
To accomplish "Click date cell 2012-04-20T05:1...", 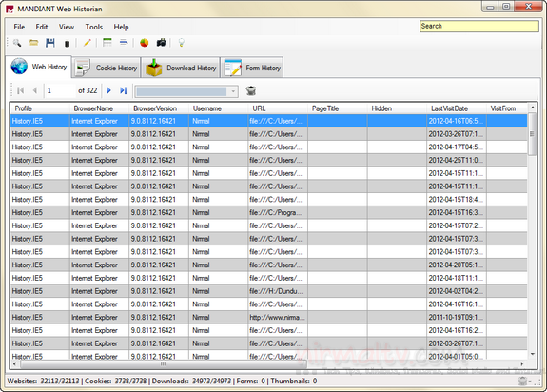I will 457,265.
